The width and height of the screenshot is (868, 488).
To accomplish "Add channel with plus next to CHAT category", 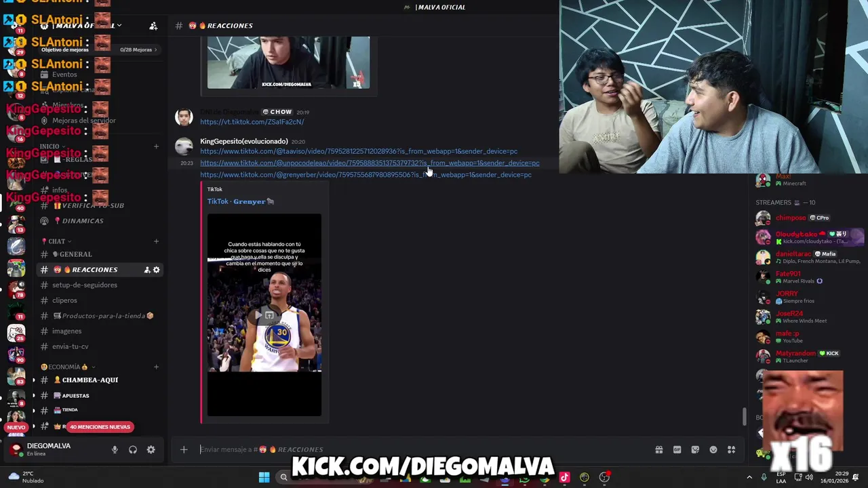I will 156,241.
